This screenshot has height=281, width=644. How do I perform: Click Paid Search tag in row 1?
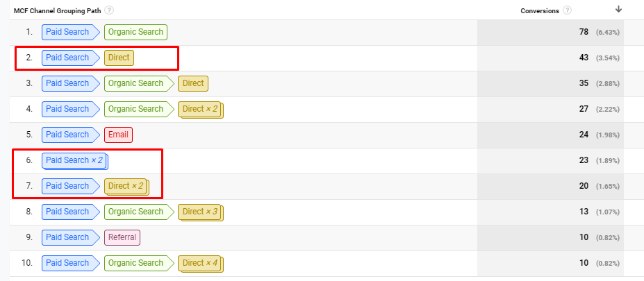[x=67, y=32]
